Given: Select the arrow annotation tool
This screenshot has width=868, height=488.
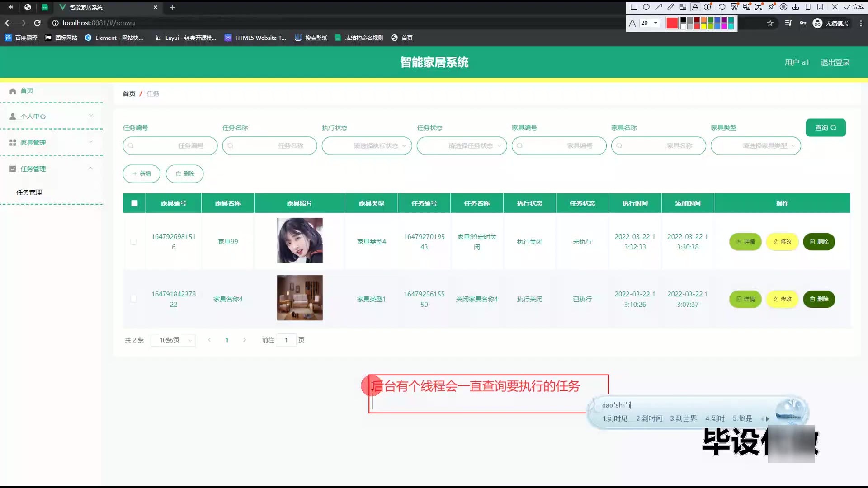Looking at the screenshot, I should point(658,7).
